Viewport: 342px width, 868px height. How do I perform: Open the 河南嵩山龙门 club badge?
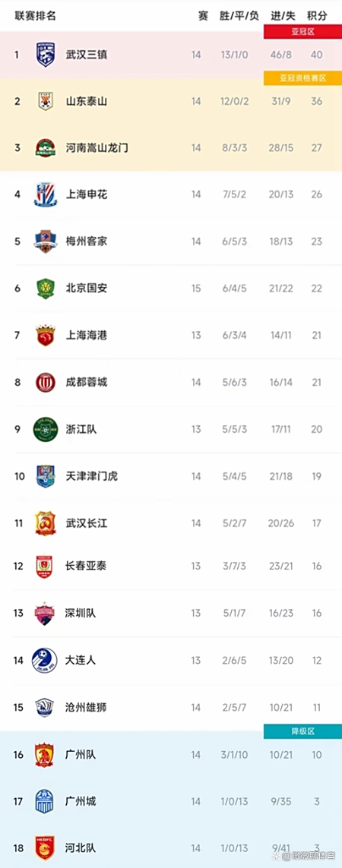(44, 148)
